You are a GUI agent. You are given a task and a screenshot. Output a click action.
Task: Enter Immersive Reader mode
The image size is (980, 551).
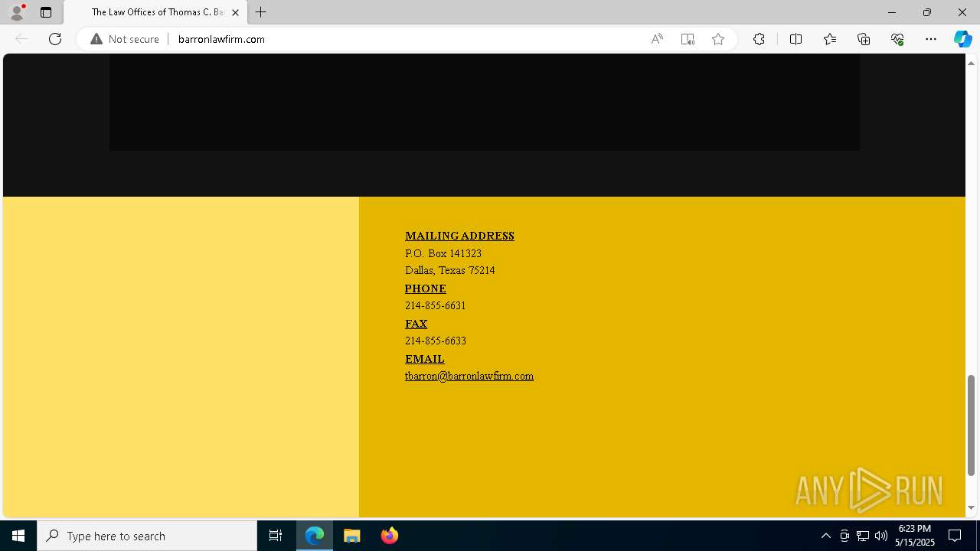click(x=688, y=39)
